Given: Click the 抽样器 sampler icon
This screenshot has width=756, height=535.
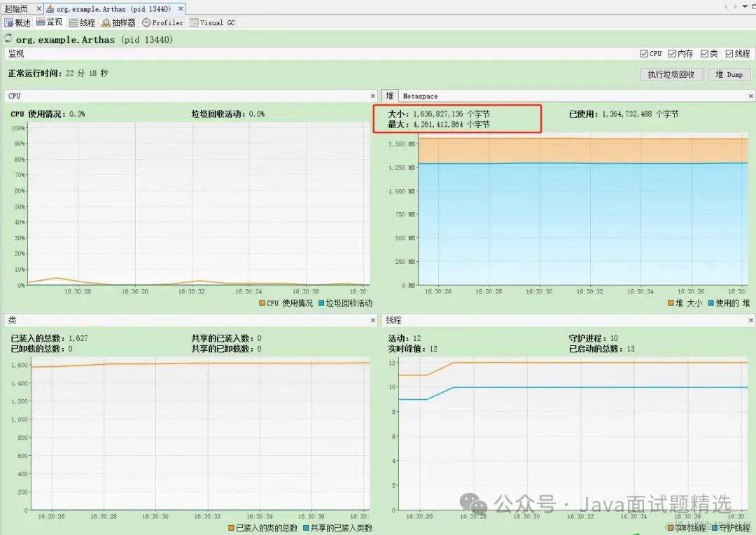Looking at the screenshot, I should pos(106,22).
